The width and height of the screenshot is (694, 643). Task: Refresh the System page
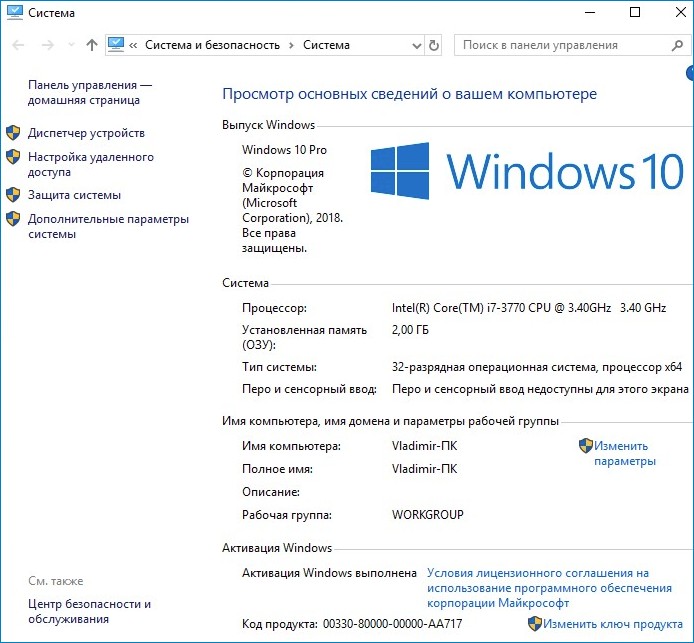pyautogui.click(x=434, y=45)
